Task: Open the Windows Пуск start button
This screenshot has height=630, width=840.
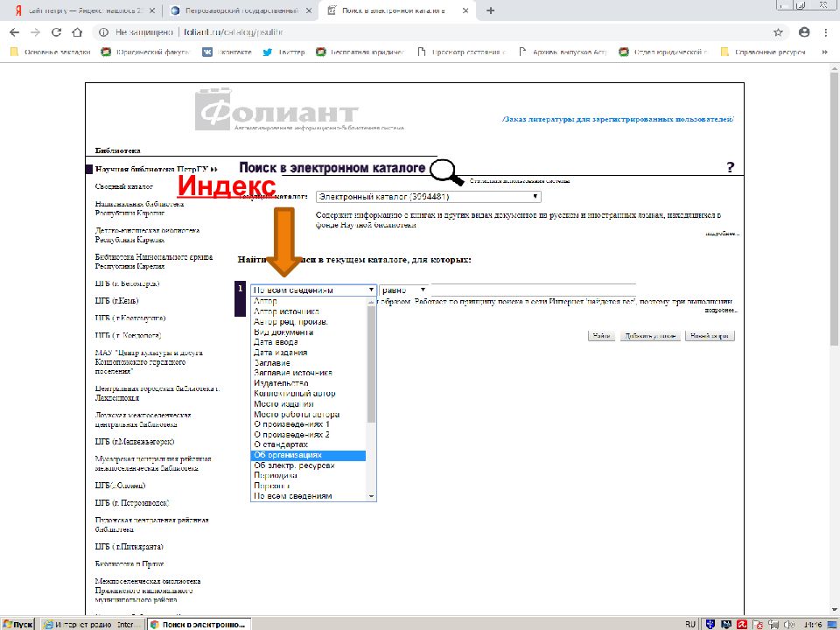Action: [x=18, y=624]
